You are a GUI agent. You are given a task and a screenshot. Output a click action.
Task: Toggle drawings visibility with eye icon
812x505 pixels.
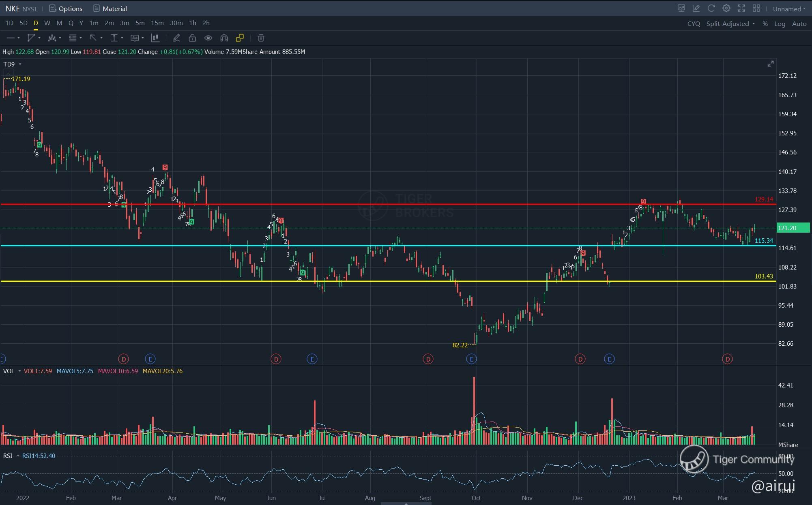[208, 38]
